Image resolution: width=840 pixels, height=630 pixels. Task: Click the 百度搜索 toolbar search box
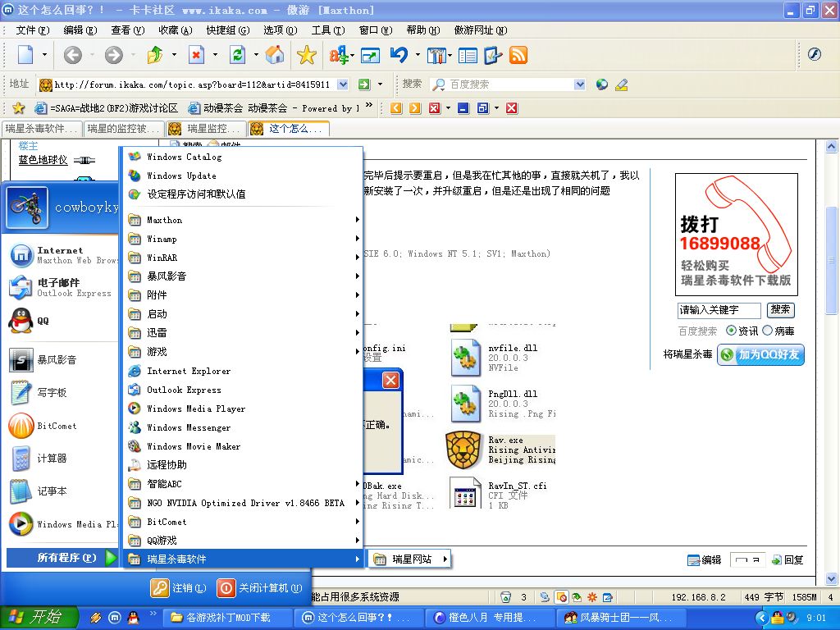(x=509, y=84)
